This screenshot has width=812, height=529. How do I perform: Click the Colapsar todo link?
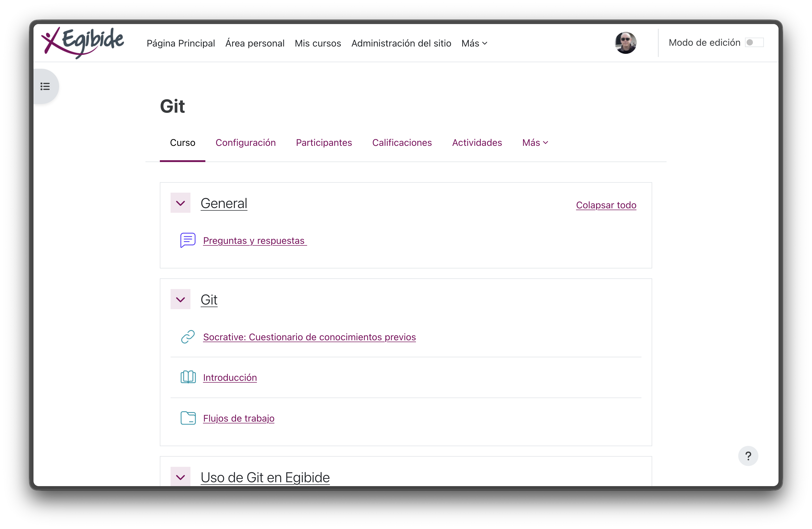point(606,205)
